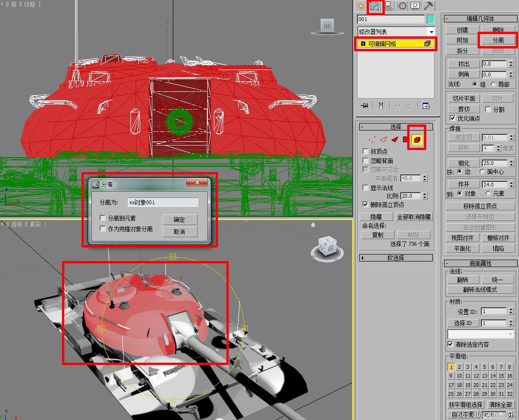Viewport: 519px width, 420px height.
Task: Select the Vertex sub-object level icon
Action: point(372,139)
